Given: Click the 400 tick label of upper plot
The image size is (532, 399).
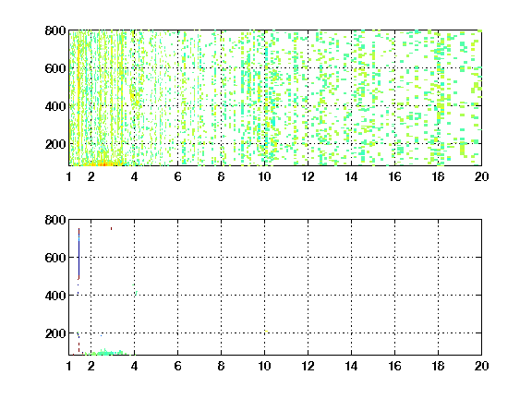Looking at the screenshot, I should pyautogui.click(x=55, y=106).
